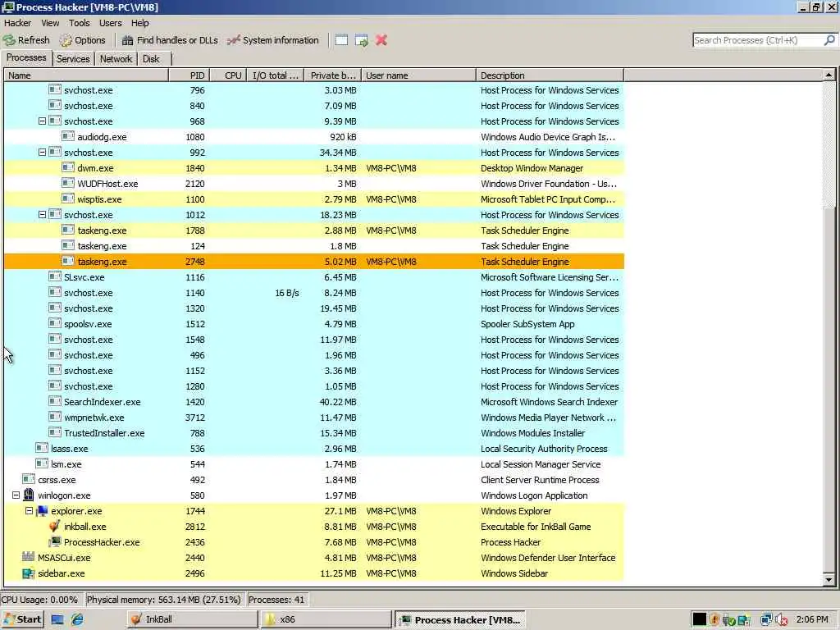The height and width of the screenshot is (630, 840).
Task: Switch to x86 folder taskbar button
Action: [326, 619]
